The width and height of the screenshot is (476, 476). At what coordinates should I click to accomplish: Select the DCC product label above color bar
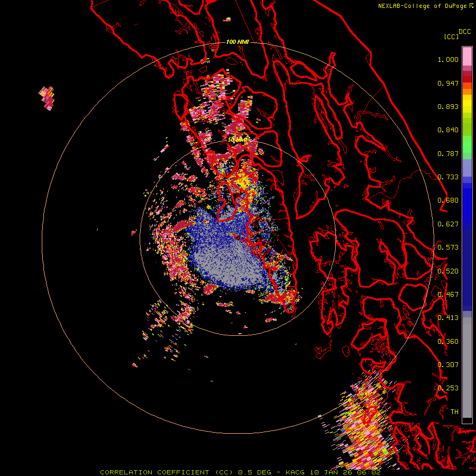tap(464, 32)
